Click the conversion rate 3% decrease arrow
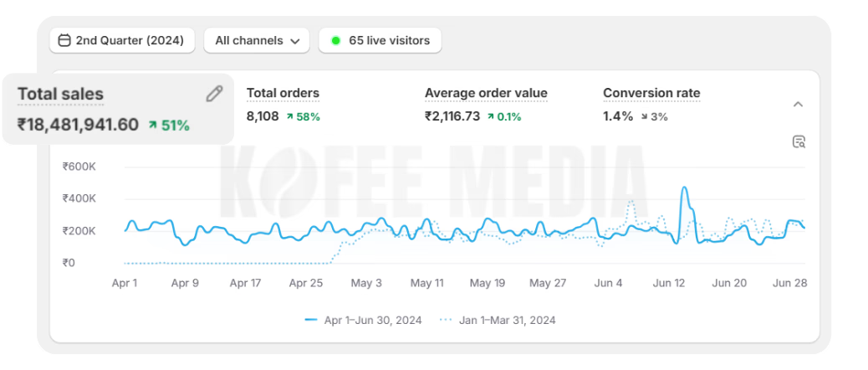This screenshot has height=370, width=868. click(x=645, y=116)
